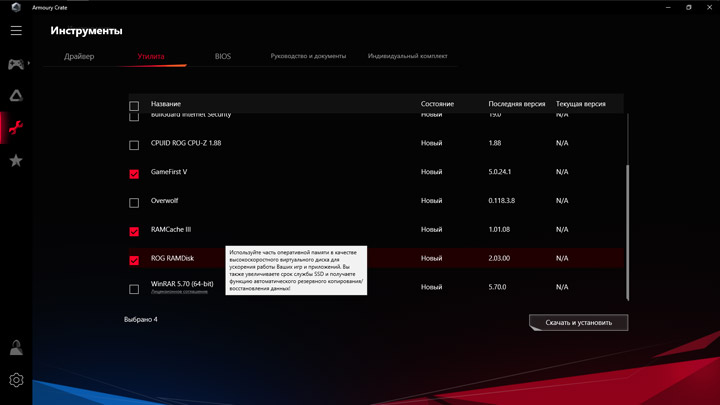
Task: Click version 0.118.3.8 of Overwolf
Action: (501, 201)
